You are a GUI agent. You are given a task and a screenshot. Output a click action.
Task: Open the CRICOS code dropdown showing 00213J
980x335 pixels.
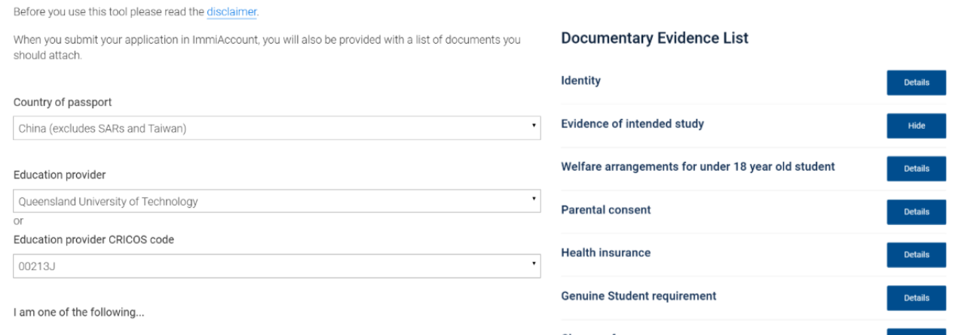[x=277, y=266]
